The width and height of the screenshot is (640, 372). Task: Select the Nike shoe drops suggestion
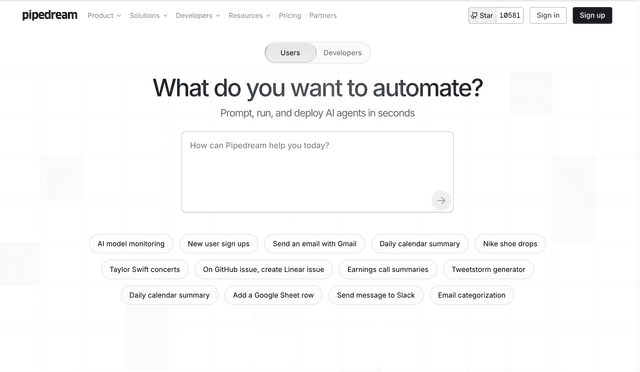click(510, 244)
